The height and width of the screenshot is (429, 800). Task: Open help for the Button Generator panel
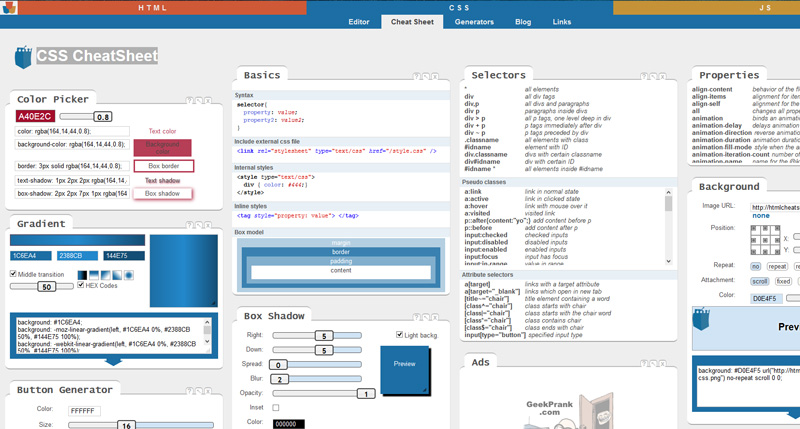[x=189, y=391]
